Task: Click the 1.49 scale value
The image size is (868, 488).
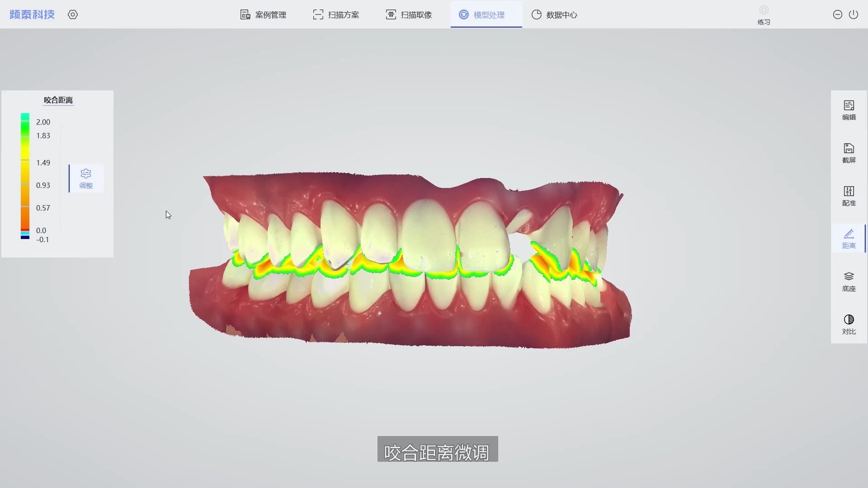Action: (43, 163)
